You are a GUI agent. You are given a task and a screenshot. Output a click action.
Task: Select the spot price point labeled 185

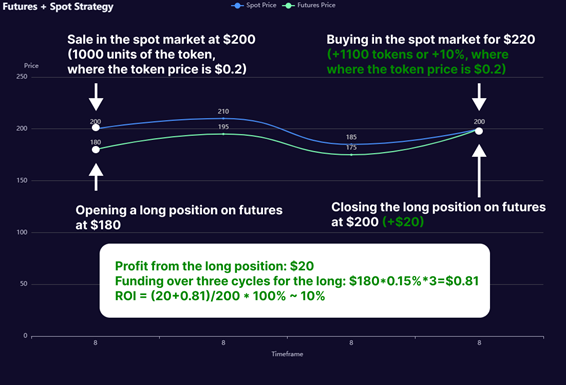[351, 144]
